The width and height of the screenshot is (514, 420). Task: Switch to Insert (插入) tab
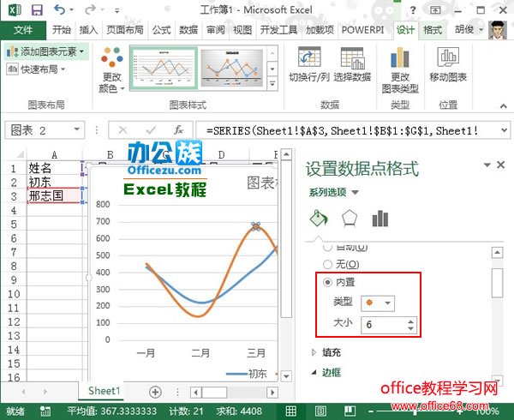pyautogui.click(x=88, y=30)
